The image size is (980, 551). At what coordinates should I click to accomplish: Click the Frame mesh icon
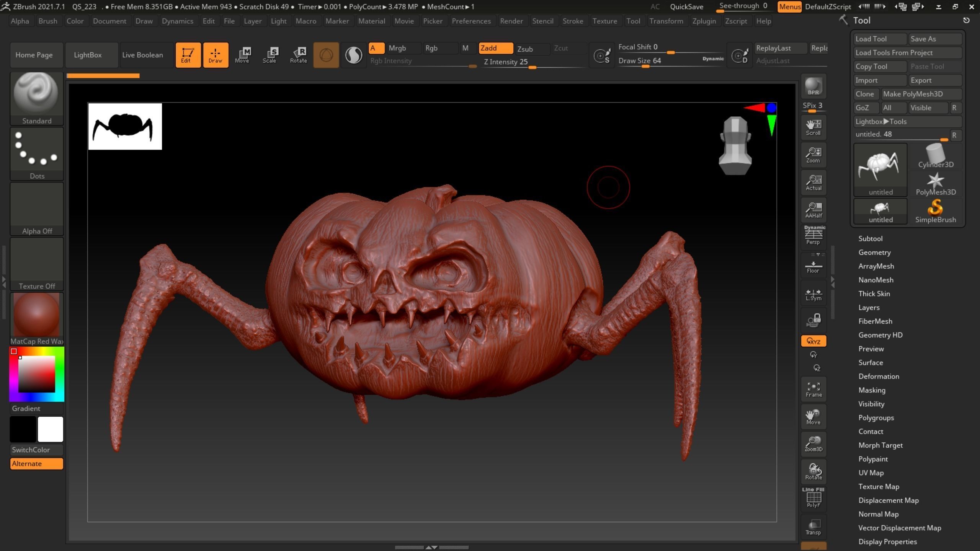pos(813,389)
